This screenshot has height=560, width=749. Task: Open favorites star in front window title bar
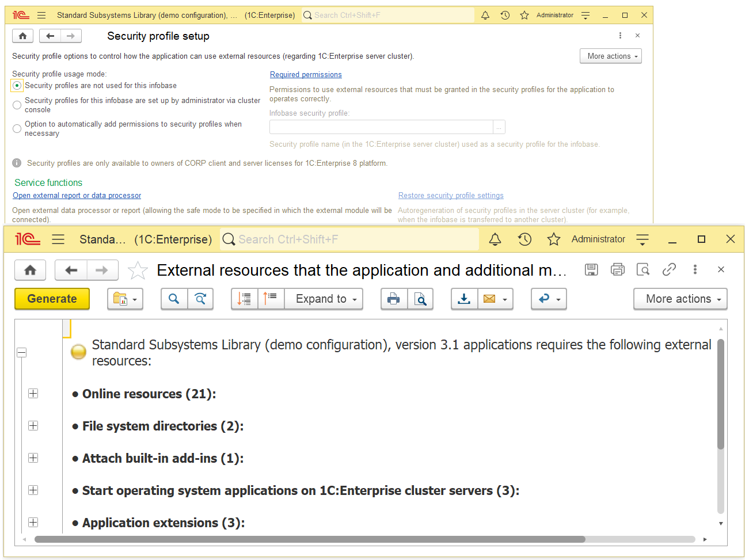pos(554,239)
